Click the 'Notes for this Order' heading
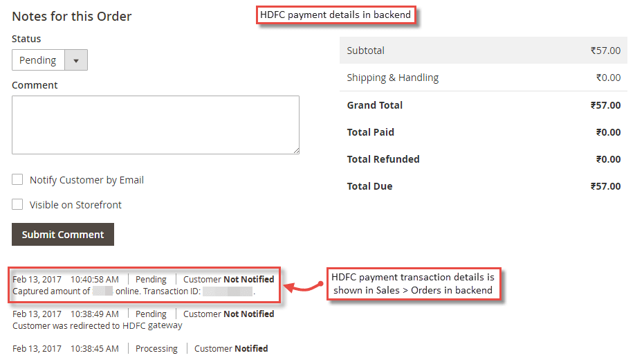644x360 pixels. click(72, 16)
